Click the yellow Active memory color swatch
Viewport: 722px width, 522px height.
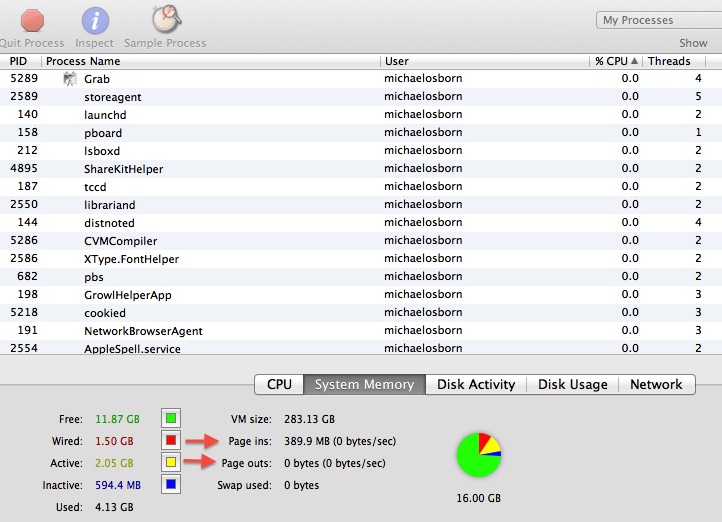(171, 462)
